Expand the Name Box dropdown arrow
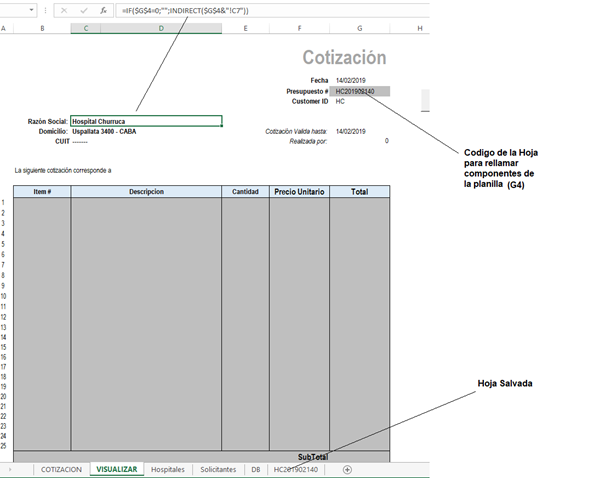 31,10
